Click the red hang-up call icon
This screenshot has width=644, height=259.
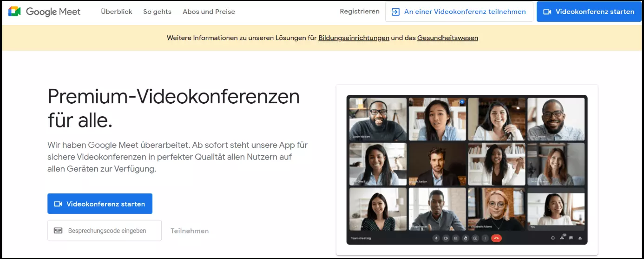point(496,238)
